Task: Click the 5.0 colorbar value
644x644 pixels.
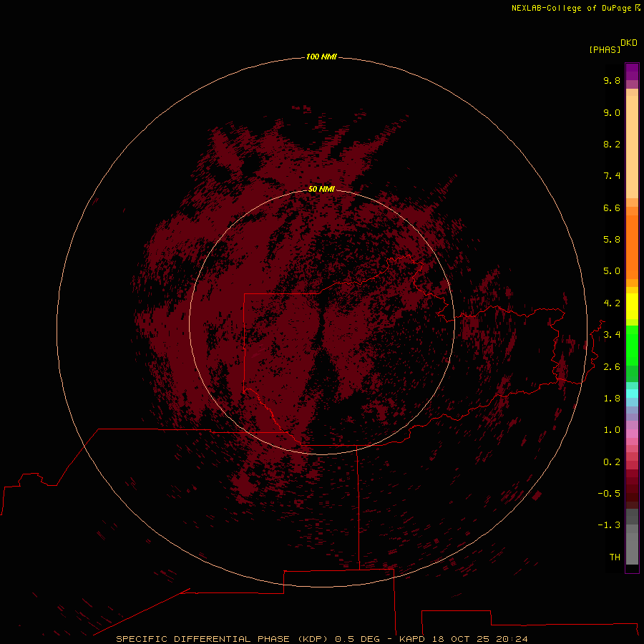Action: pos(612,271)
